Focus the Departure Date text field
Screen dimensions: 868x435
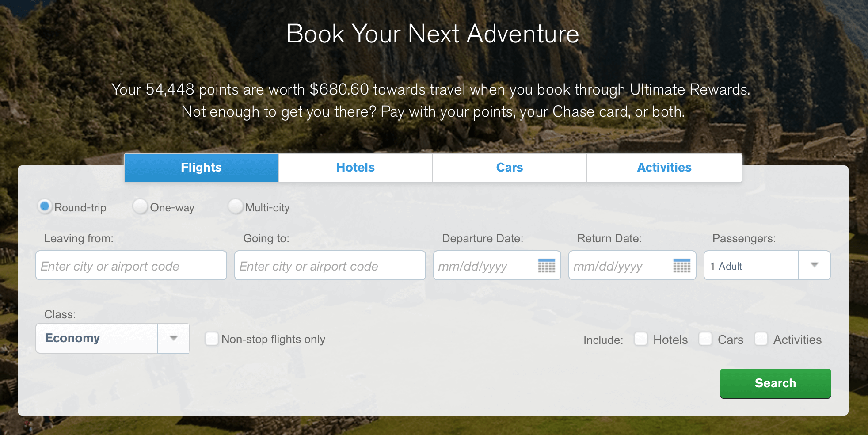click(x=485, y=265)
